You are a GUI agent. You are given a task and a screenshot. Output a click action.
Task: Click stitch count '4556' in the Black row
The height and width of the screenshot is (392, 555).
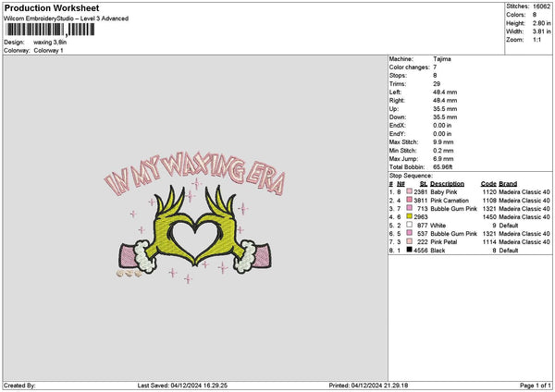click(421, 251)
